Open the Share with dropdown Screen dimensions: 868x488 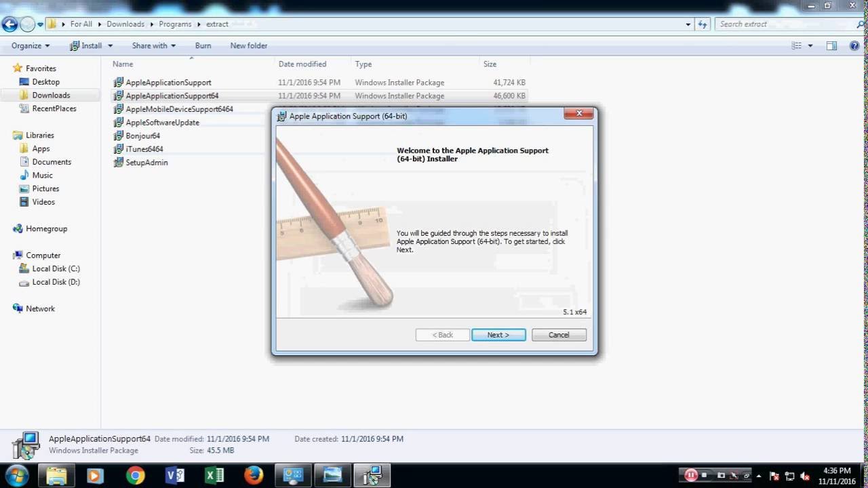154,45
